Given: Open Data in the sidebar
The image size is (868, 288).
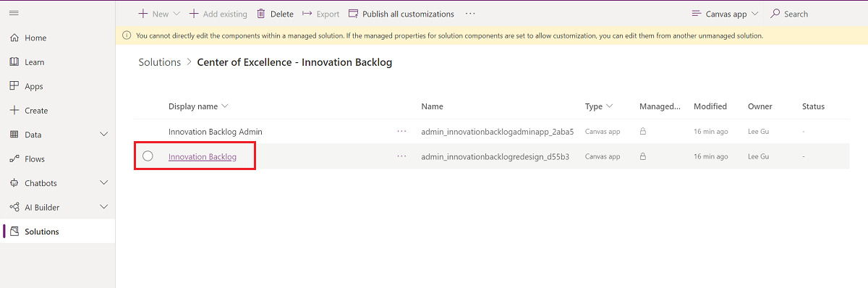Looking at the screenshot, I should 33,135.
